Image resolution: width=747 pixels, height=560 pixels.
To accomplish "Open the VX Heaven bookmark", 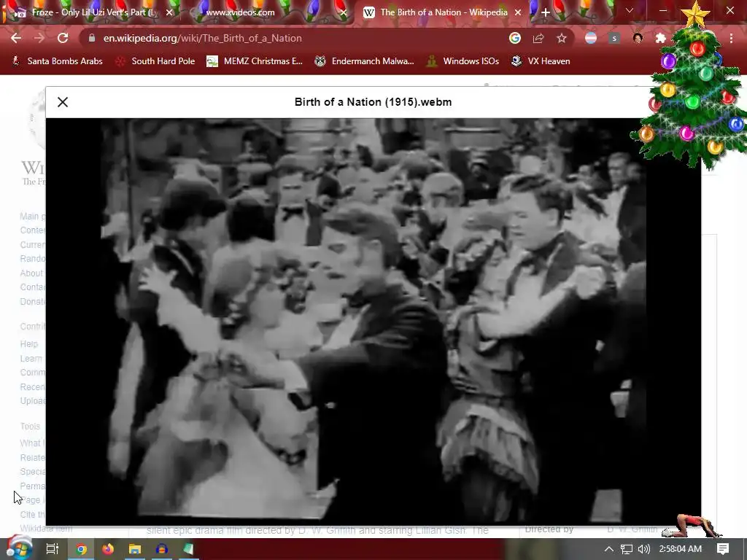I will pyautogui.click(x=541, y=61).
